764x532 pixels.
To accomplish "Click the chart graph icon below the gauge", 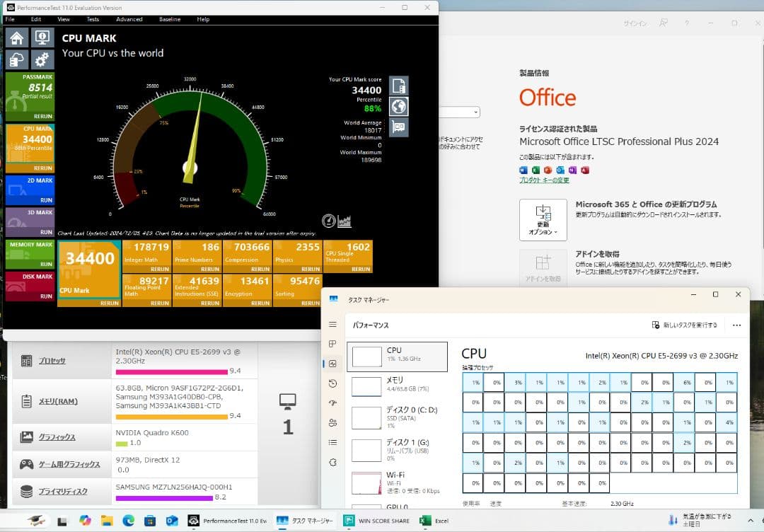I will tap(345, 221).
